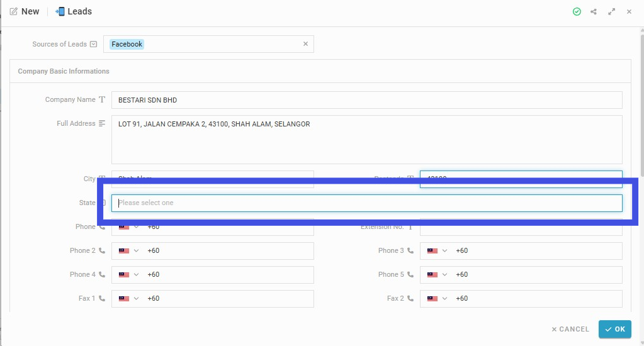Viewport: 644px width, 346px height.
Task: Expand Fax 1 country code selector
Action: point(128,298)
